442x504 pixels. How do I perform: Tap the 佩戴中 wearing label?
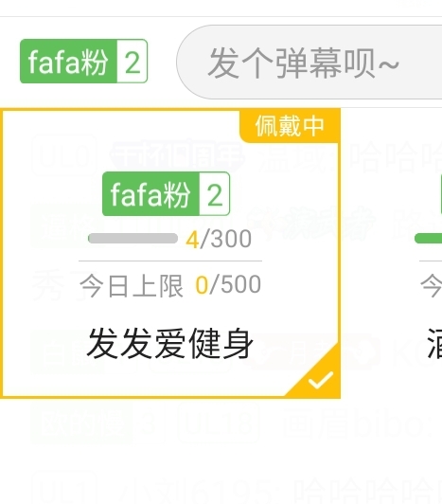290,126
